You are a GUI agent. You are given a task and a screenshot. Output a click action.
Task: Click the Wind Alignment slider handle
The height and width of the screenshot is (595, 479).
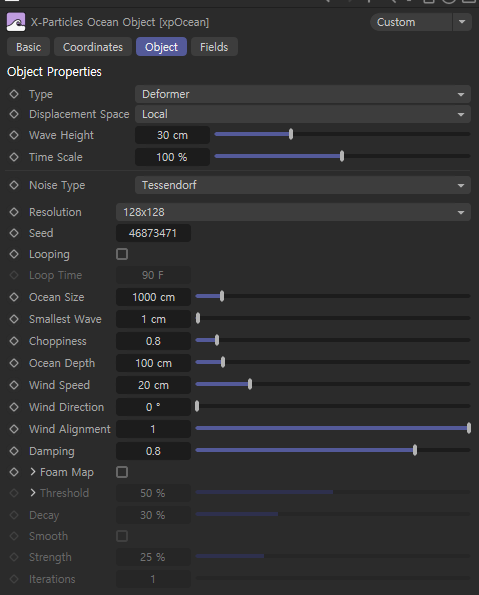click(x=469, y=428)
